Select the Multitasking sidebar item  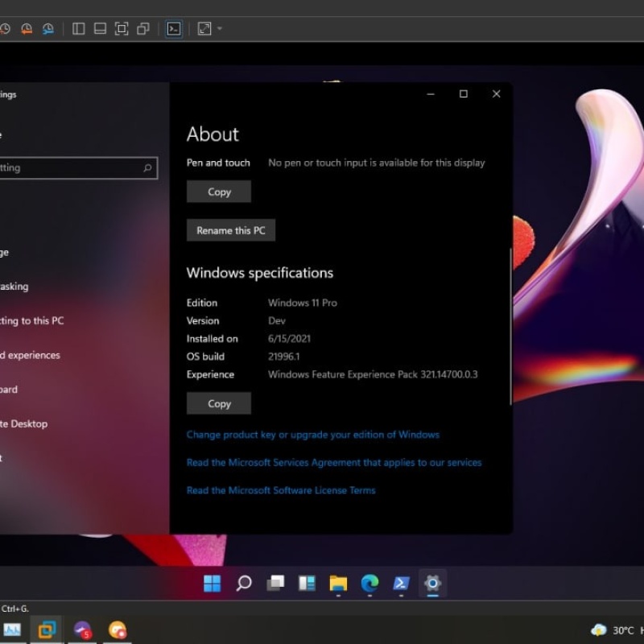click(14, 287)
